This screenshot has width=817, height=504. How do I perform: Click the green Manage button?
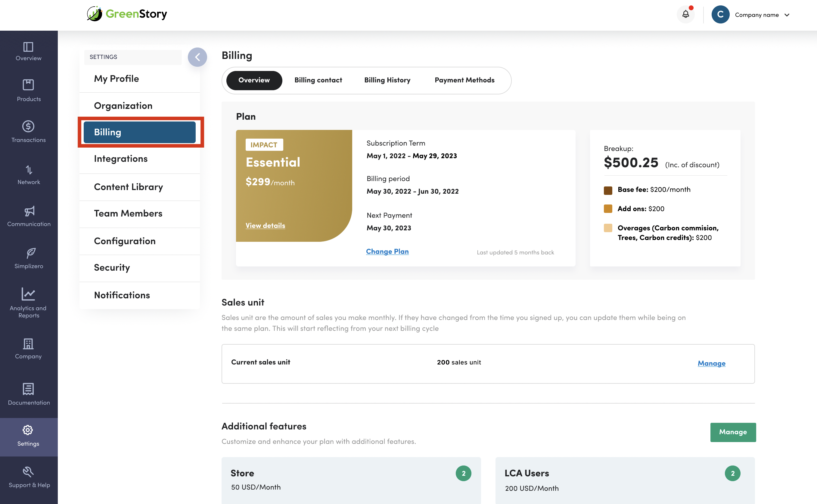click(x=733, y=432)
